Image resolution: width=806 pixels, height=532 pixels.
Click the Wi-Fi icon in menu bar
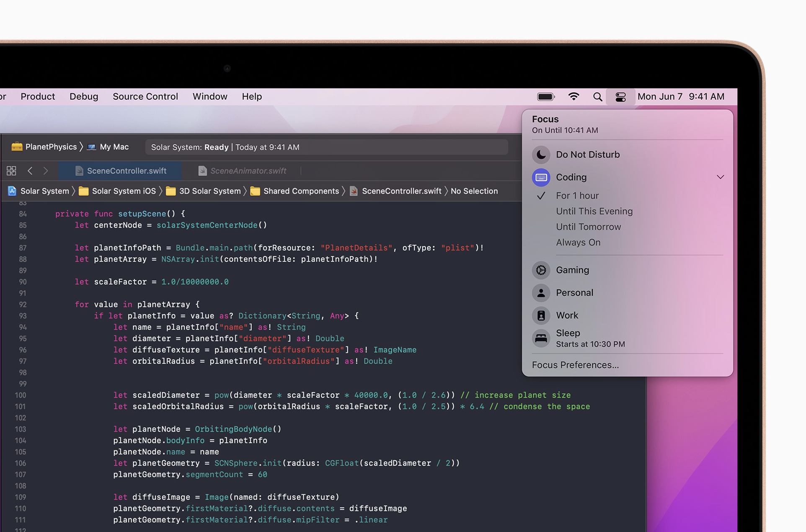573,96
